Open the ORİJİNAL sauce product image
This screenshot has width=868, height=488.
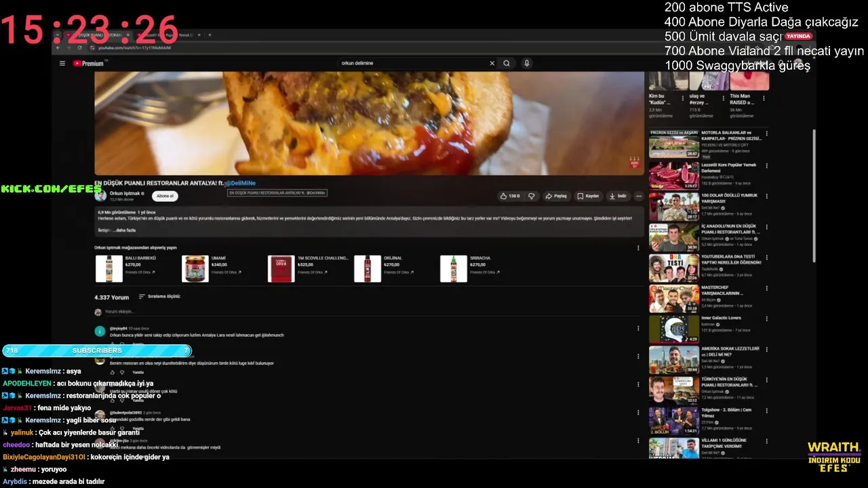click(367, 268)
